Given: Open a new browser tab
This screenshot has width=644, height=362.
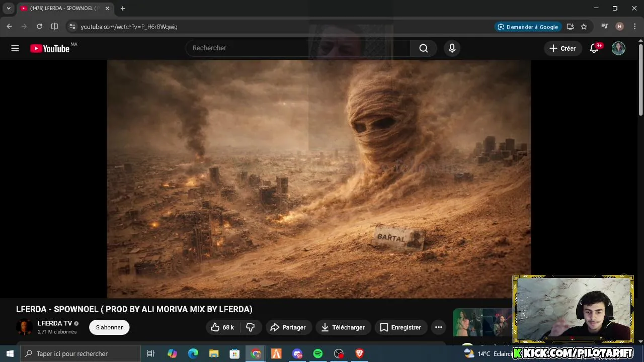Looking at the screenshot, I should (x=122, y=9).
